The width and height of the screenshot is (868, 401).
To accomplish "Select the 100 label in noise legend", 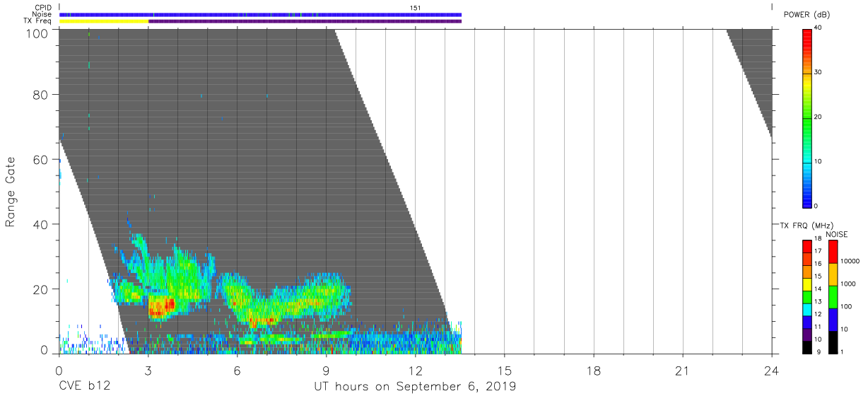I will (x=848, y=306).
